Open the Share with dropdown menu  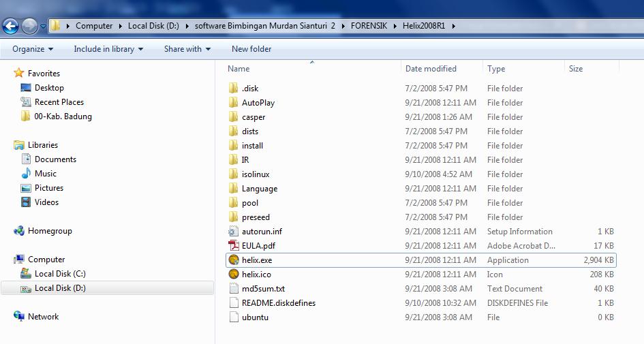click(x=187, y=49)
